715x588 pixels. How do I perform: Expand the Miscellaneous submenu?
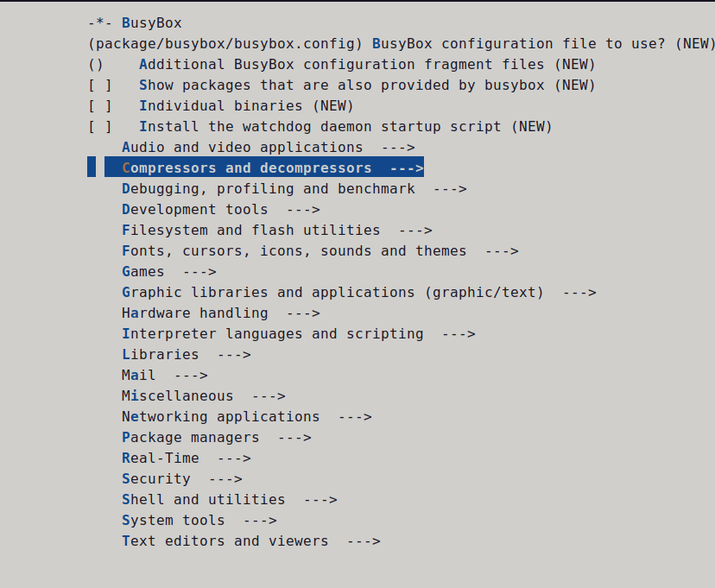(204, 396)
